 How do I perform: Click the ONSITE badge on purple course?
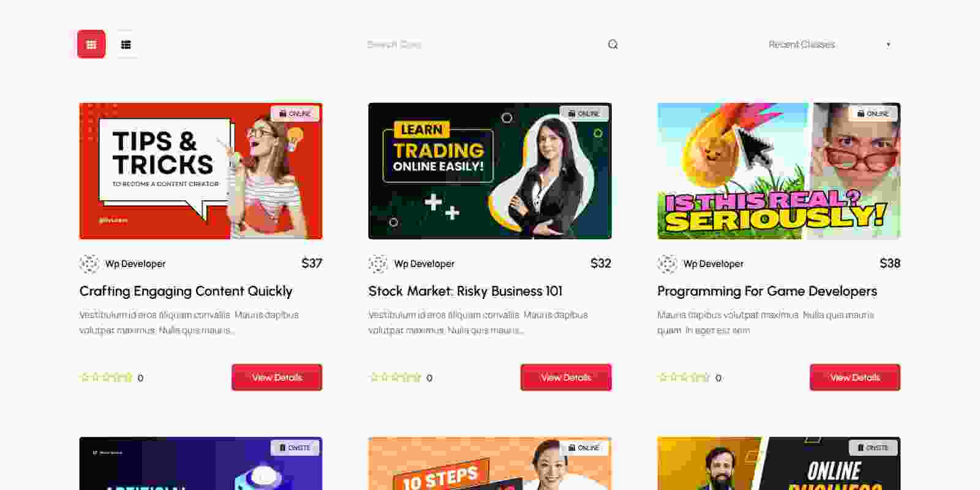(295, 448)
